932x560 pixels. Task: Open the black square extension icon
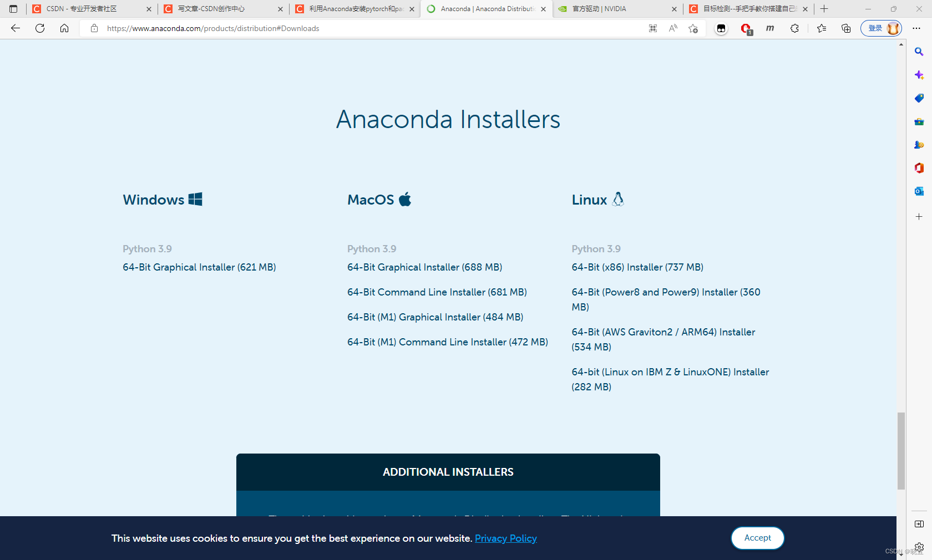tap(721, 28)
